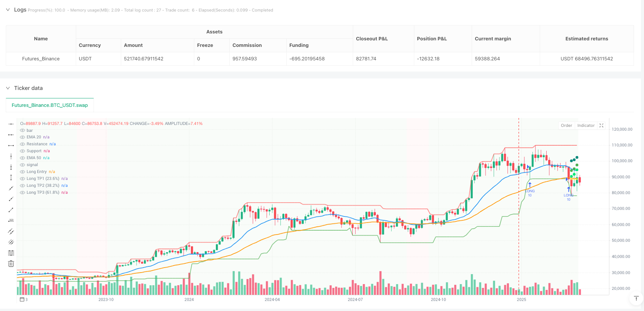This screenshot has width=644, height=311.
Task: Click the fullscreen chart icon
Action: [x=602, y=126]
